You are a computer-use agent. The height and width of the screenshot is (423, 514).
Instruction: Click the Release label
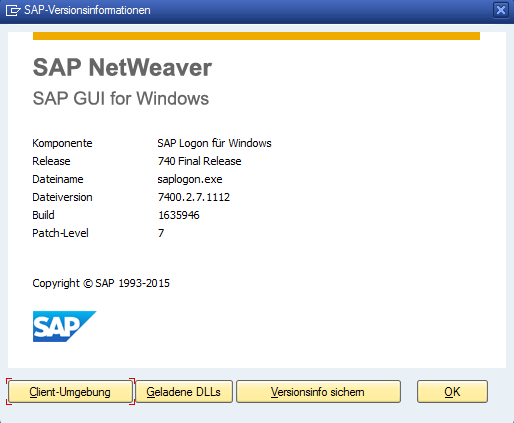(x=51, y=161)
